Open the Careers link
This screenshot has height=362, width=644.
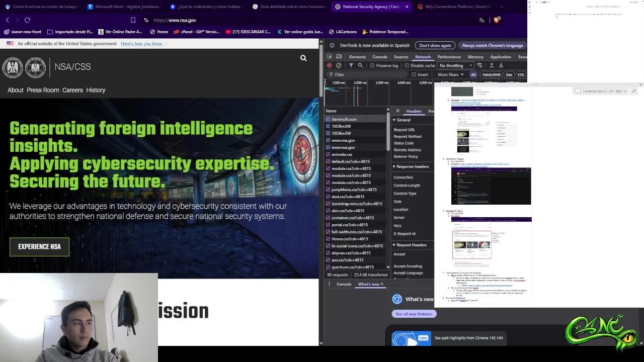point(72,90)
